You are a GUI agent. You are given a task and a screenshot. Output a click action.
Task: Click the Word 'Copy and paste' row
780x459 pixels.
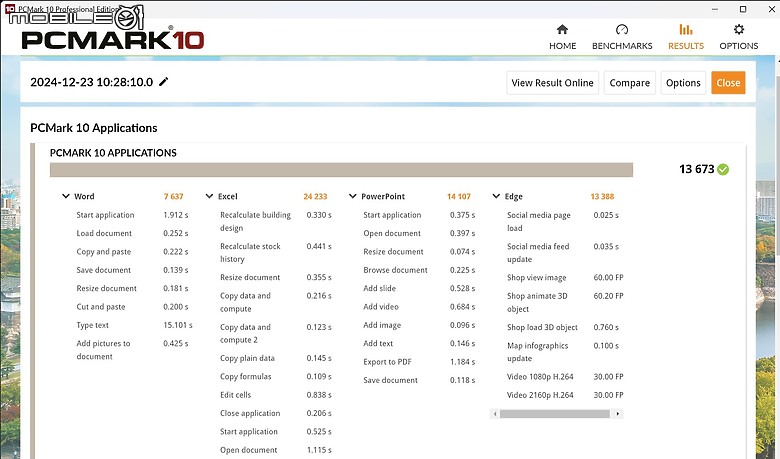coord(133,252)
